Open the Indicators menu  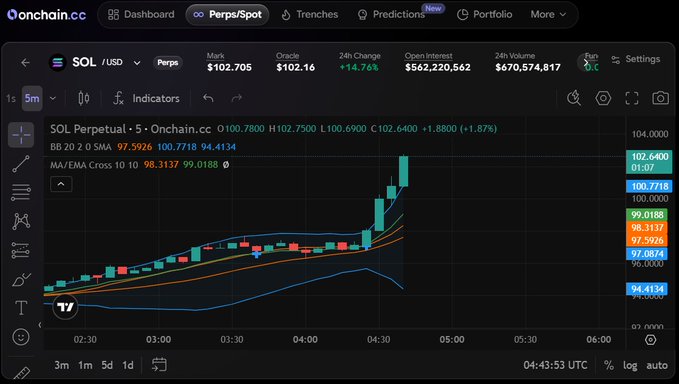point(146,98)
